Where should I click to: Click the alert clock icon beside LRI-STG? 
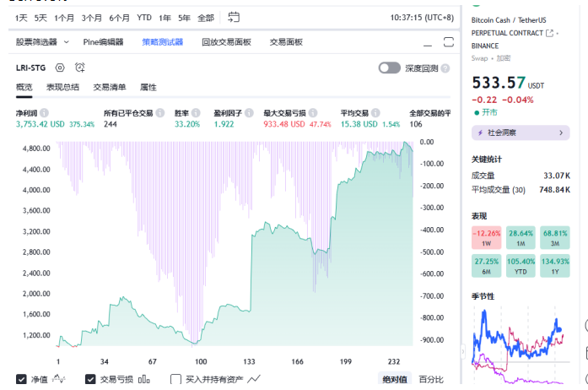click(80, 68)
